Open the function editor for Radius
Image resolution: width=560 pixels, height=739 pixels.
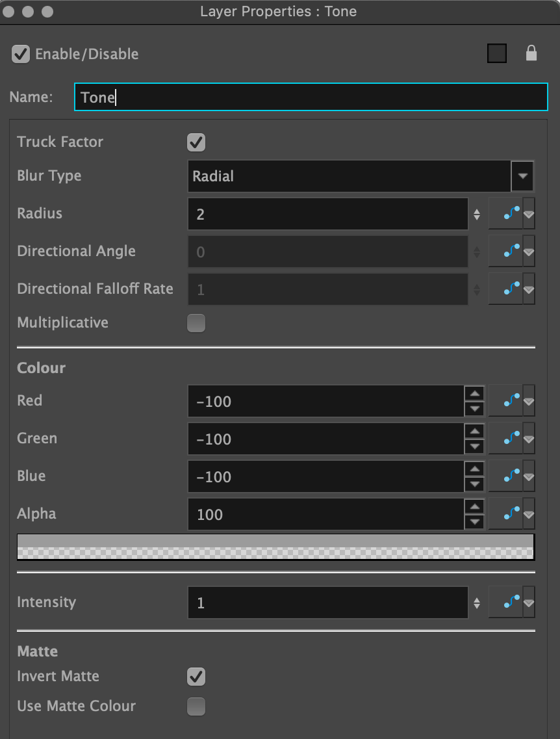pos(509,213)
